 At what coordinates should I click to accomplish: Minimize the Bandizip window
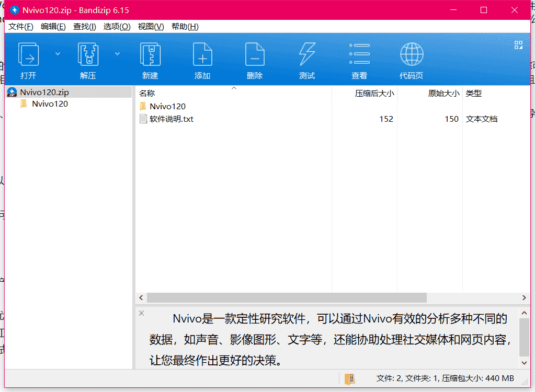click(x=453, y=10)
